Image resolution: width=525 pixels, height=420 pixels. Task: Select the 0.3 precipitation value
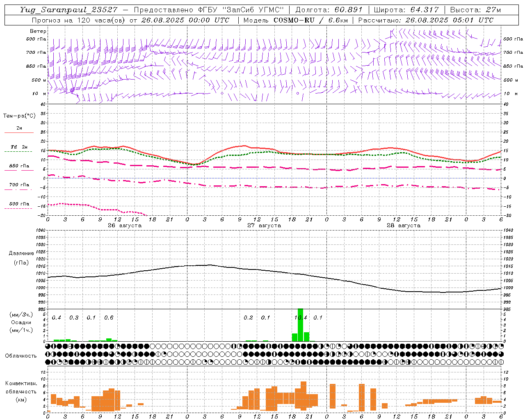[x=74, y=317]
